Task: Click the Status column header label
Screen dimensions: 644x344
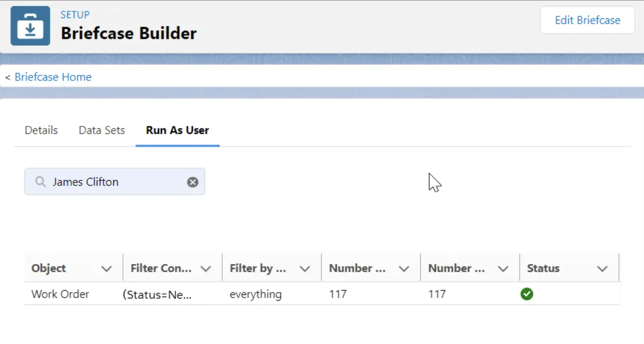Action: [543, 269]
